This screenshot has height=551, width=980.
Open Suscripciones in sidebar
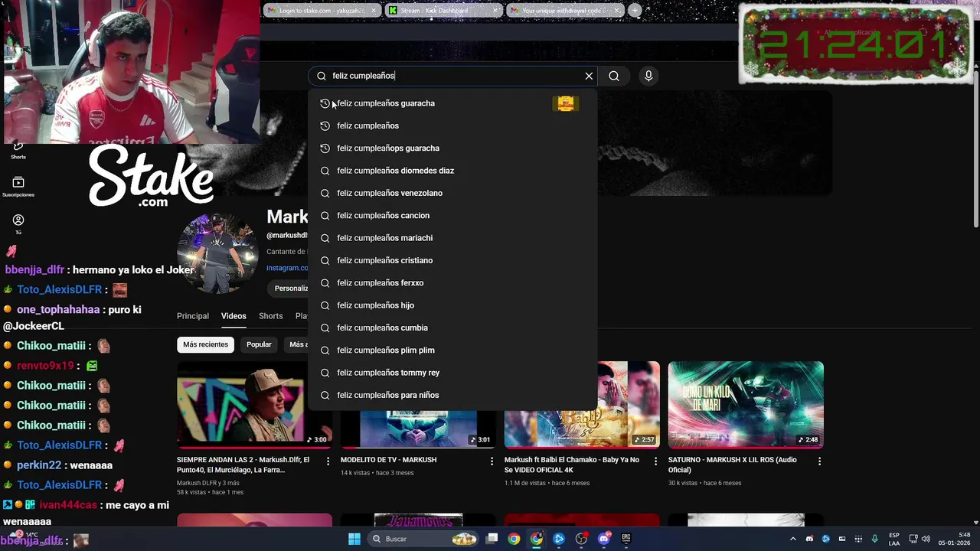[18, 187]
